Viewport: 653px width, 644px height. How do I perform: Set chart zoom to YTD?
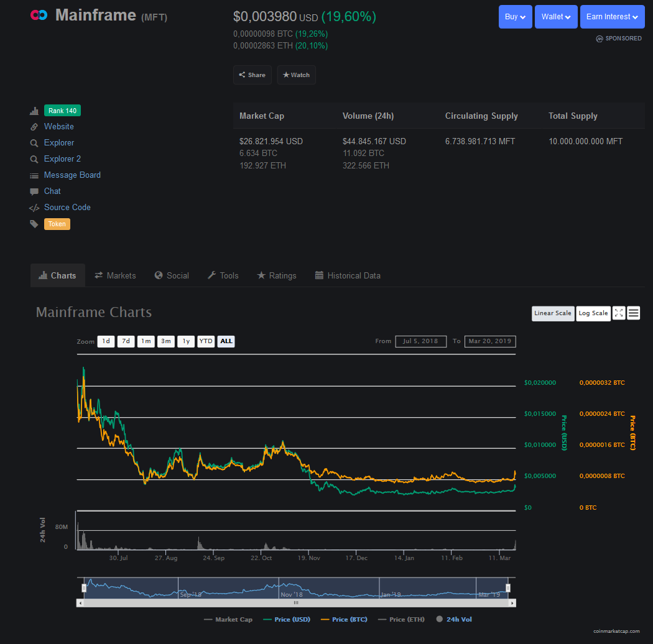click(206, 341)
